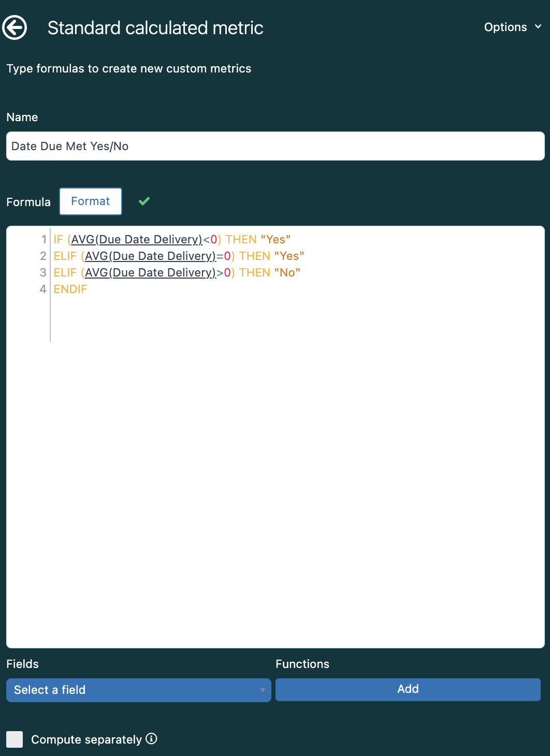Click the Options chevron arrow
550x756 pixels.
[538, 26]
